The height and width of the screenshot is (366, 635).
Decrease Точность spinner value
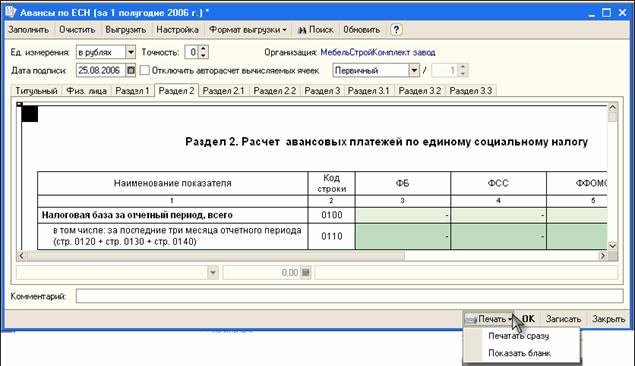pos(203,55)
